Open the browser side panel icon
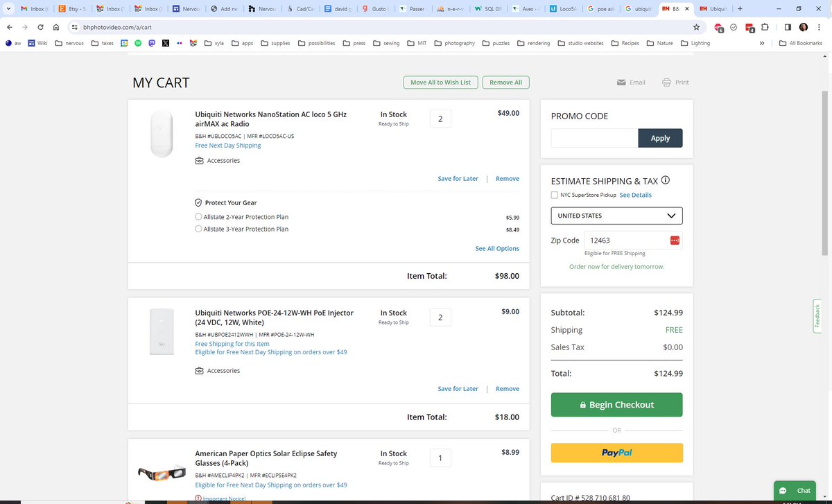Screen dimensions: 832x504 (788, 27)
